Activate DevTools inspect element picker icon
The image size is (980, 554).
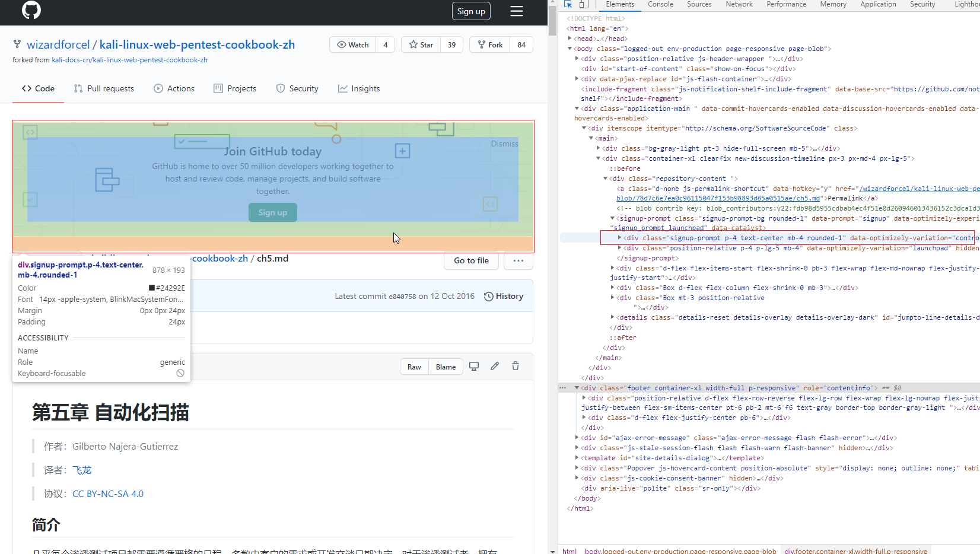click(x=568, y=4)
